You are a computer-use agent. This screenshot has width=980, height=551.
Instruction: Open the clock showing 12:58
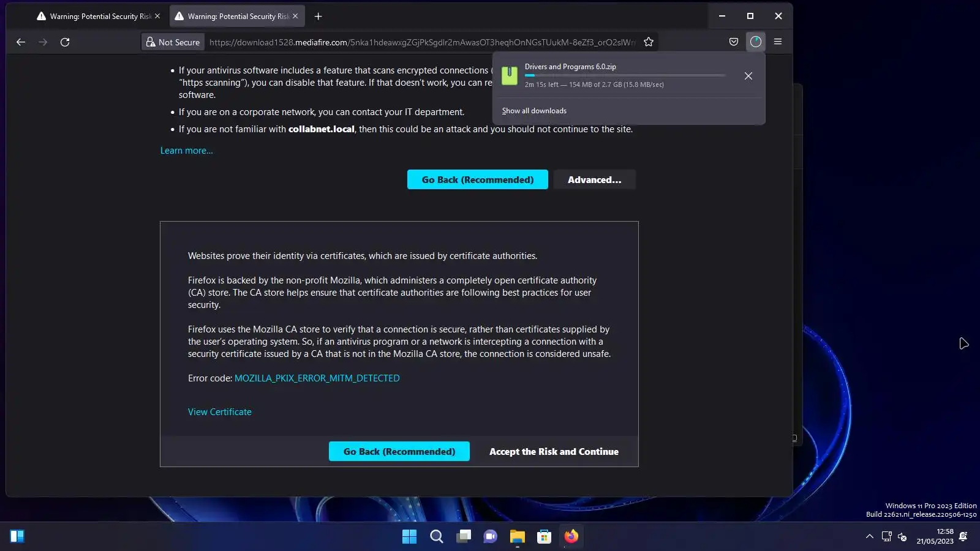pyautogui.click(x=935, y=536)
